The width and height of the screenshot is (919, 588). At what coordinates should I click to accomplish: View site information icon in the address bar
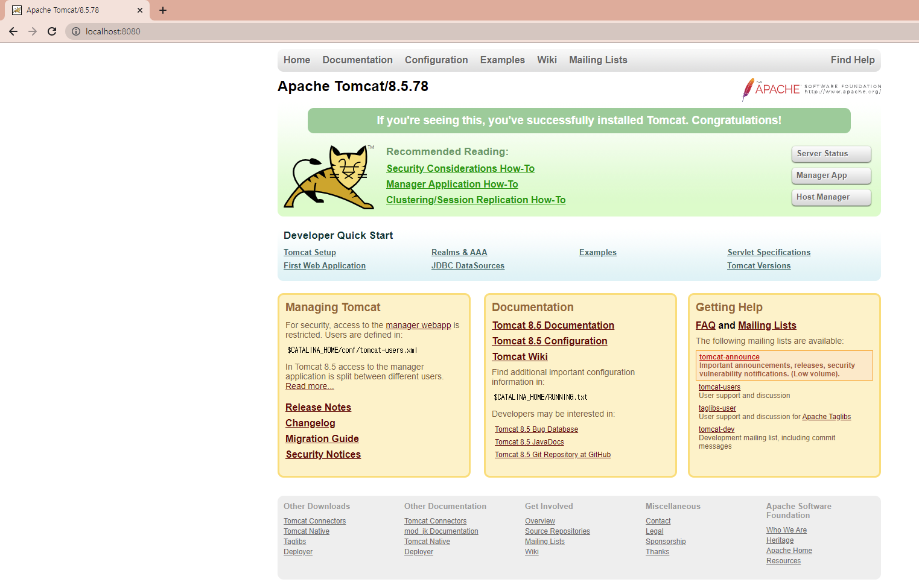click(76, 31)
